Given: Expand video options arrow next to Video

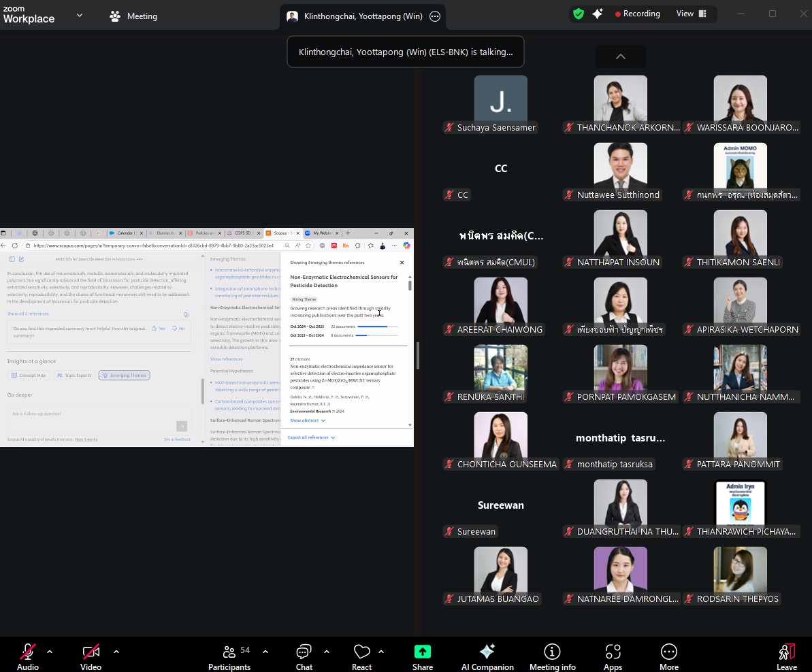Looking at the screenshot, I should (116, 652).
